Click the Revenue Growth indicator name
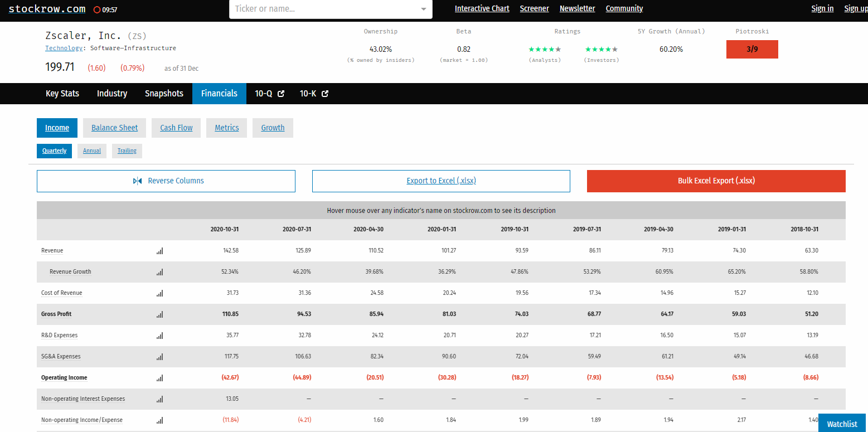 click(x=70, y=272)
